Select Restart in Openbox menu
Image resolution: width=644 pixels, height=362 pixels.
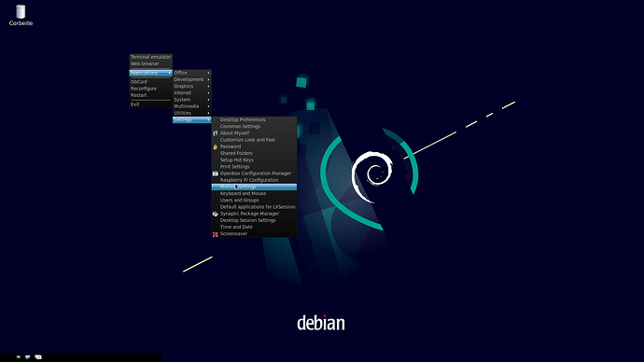click(150, 95)
